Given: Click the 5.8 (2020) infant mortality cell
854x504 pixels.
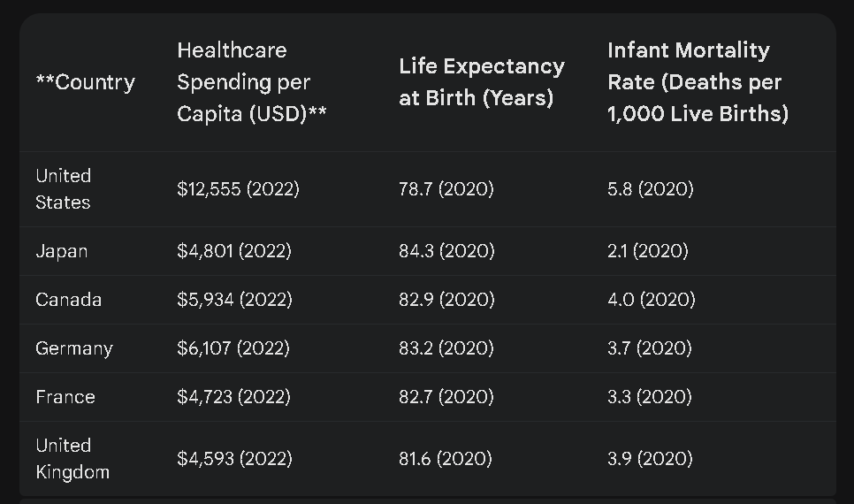Looking at the screenshot, I should [x=650, y=188].
